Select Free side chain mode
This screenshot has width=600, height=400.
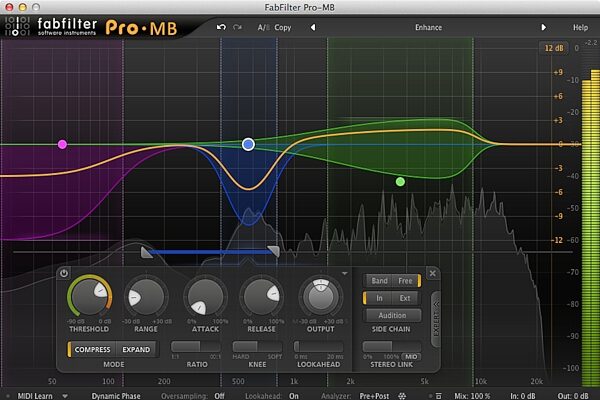406,281
